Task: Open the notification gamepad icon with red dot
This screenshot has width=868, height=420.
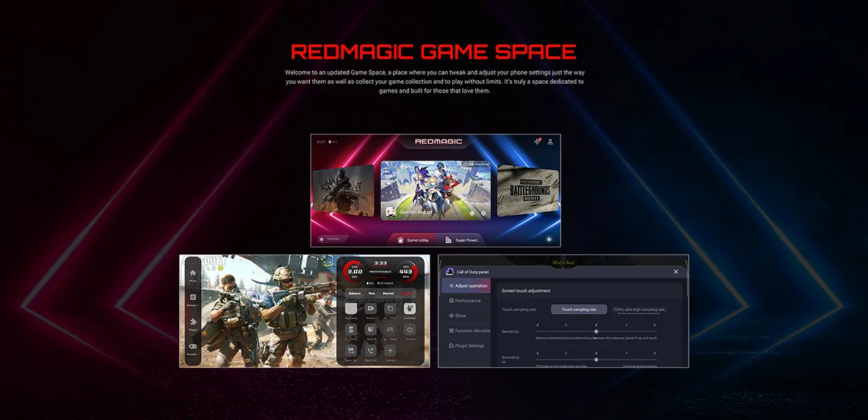Action: click(x=537, y=142)
